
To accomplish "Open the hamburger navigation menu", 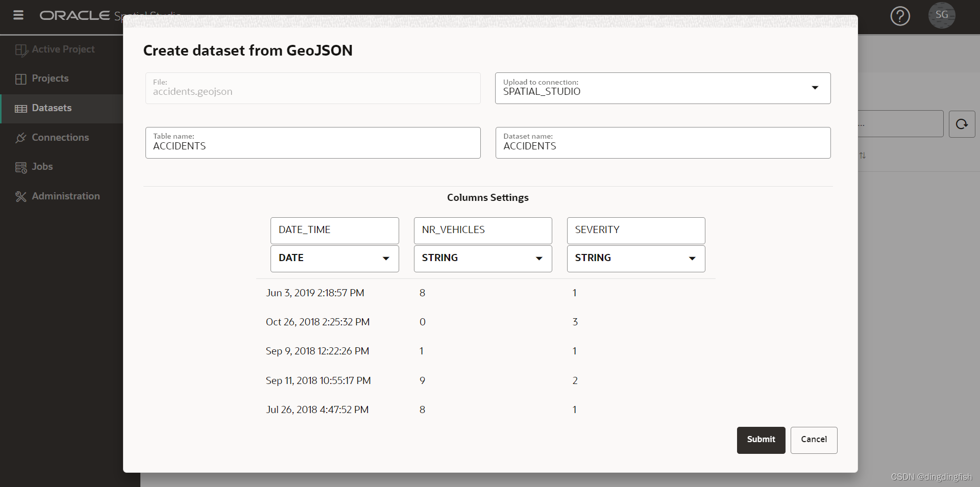I will tap(18, 15).
